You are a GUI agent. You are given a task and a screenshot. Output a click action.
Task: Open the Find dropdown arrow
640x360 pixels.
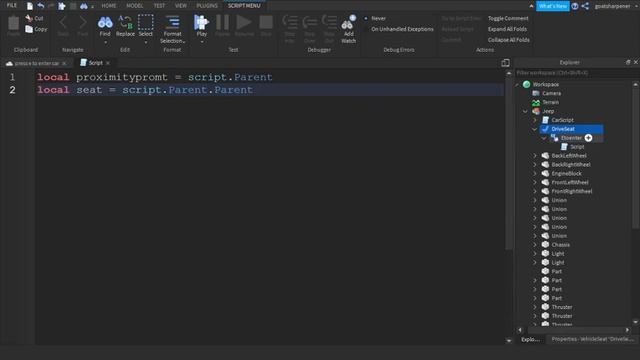point(105,42)
